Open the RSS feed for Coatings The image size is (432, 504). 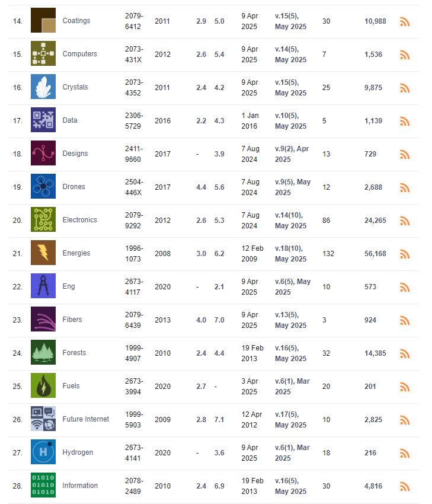coord(404,21)
